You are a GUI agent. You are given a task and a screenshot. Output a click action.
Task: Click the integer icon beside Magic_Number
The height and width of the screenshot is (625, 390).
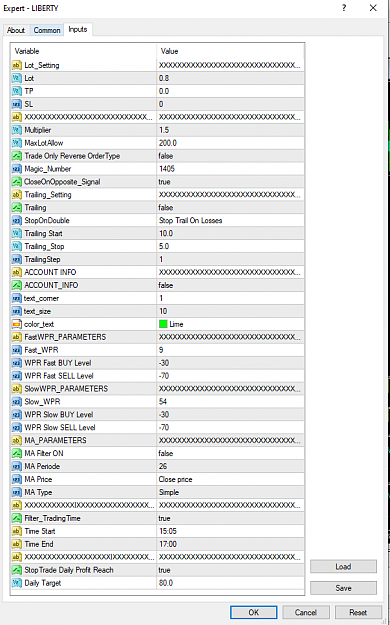tap(17, 169)
